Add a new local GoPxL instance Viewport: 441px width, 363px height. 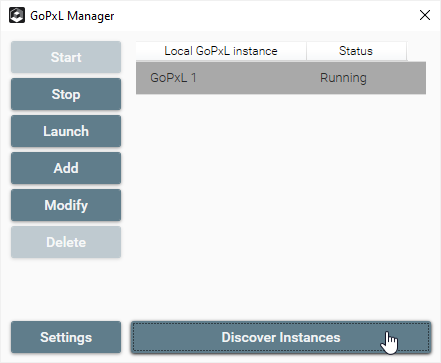coord(66,168)
